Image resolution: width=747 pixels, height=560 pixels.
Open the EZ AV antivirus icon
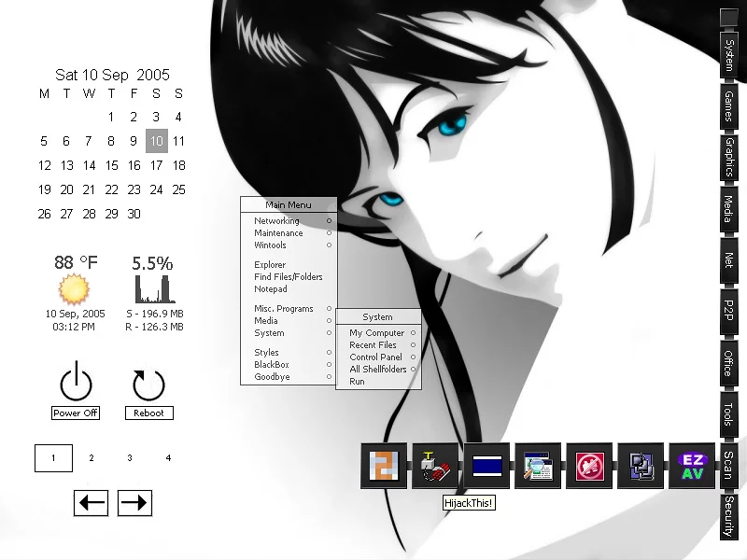click(692, 466)
